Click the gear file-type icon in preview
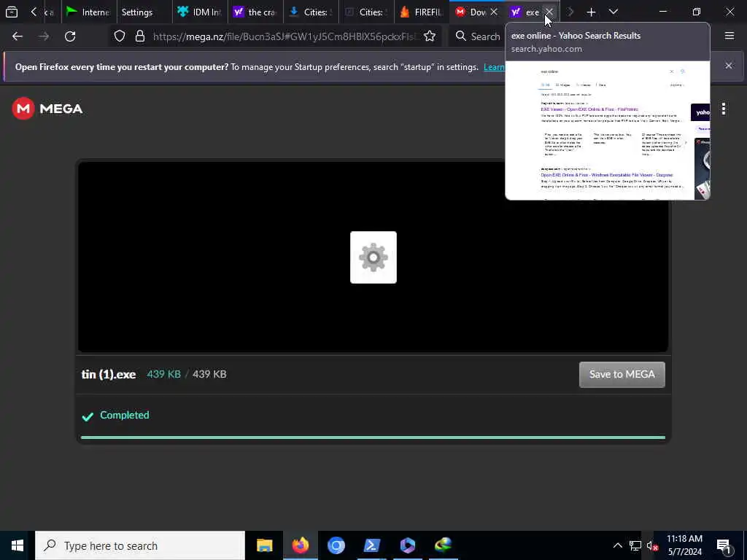747x560 pixels. 373,257
